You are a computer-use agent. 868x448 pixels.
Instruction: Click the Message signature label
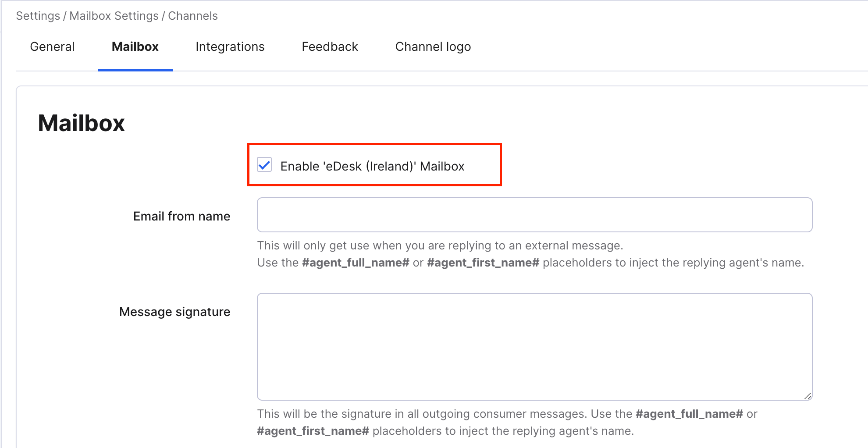coord(174,312)
